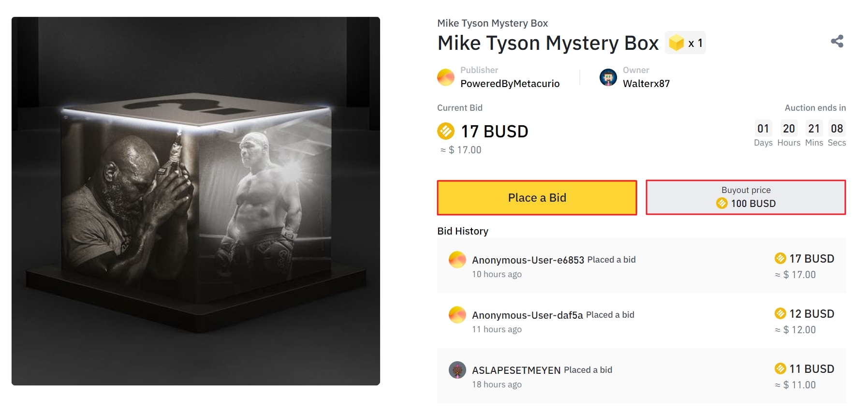Viewport: 868px width, 412px height.
Task: Click the Mike Tyson mystery box image
Action: point(196,201)
